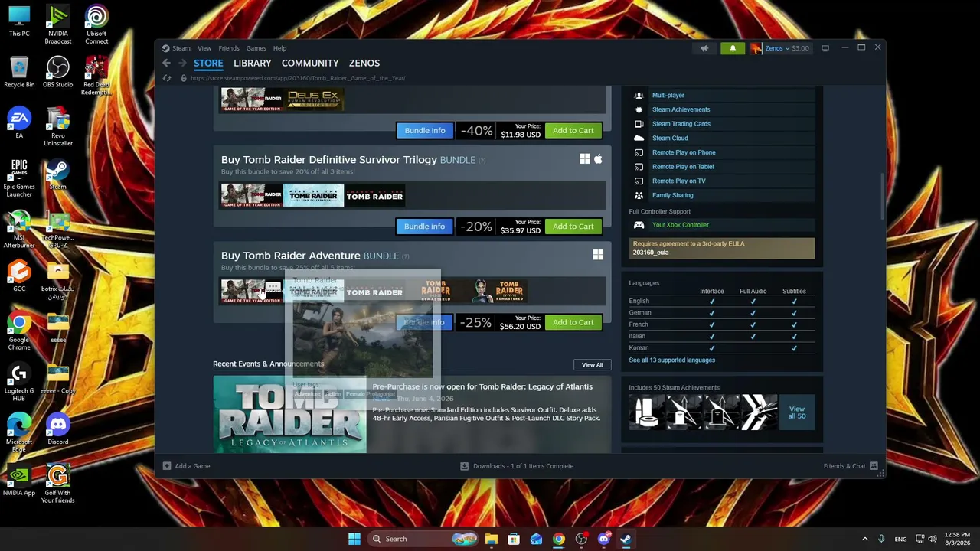Open Discord from the taskbar

[603, 539]
